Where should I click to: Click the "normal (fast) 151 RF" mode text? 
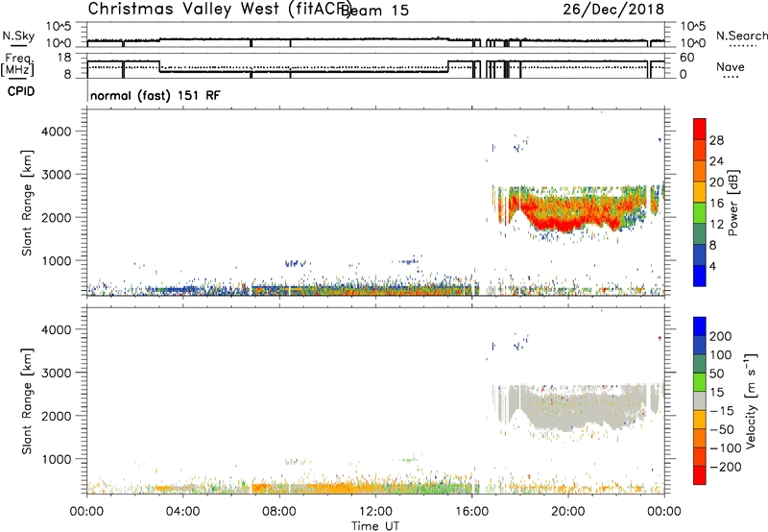(156, 95)
